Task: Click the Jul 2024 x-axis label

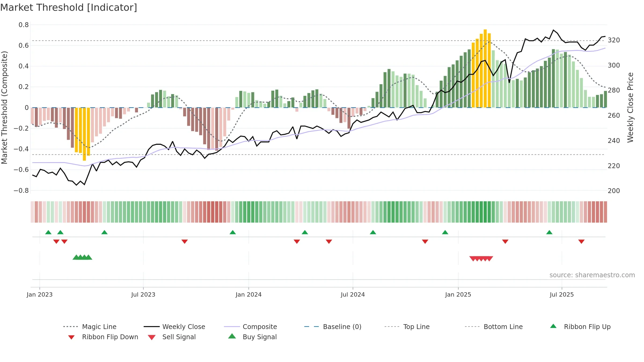Action: pyautogui.click(x=353, y=294)
